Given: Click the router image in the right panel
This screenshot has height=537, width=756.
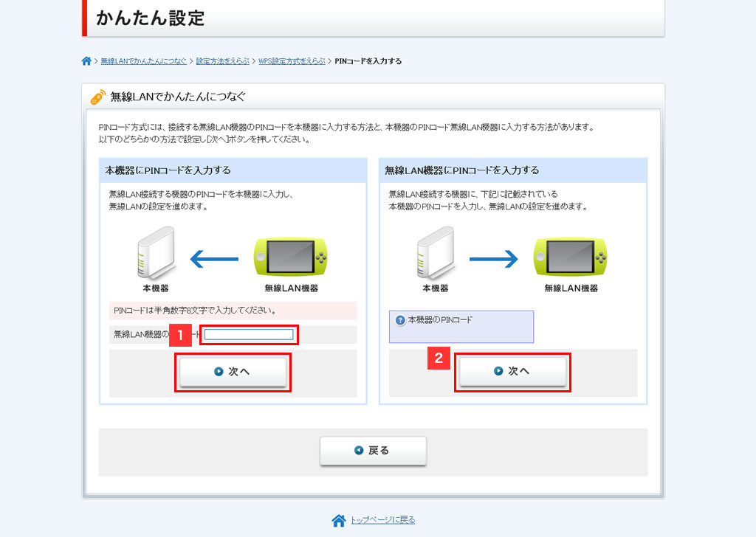Looking at the screenshot, I should click(x=436, y=253).
